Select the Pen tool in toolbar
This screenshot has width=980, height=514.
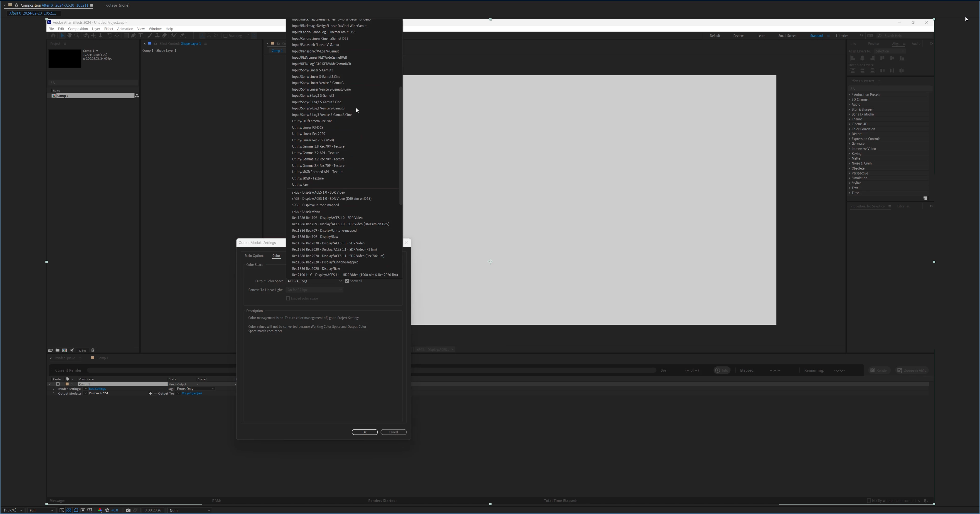click(x=133, y=35)
